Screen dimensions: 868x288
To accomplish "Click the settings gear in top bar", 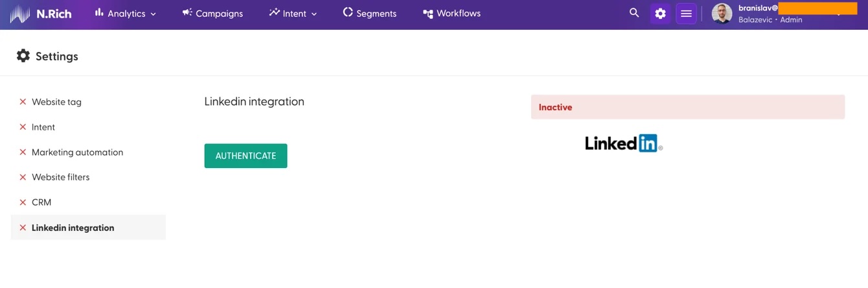I will click(660, 14).
